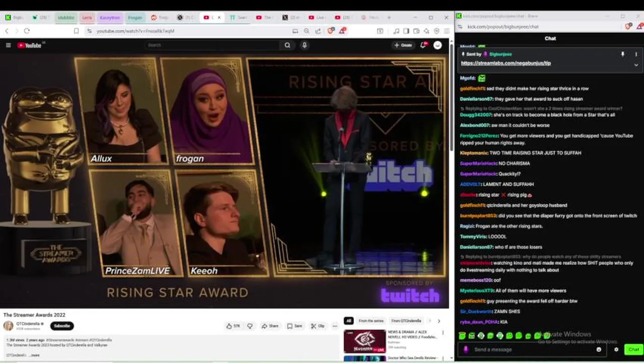Open YouTube notifications bell
This screenshot has height=363, width=644.
[x=424, y=45]
